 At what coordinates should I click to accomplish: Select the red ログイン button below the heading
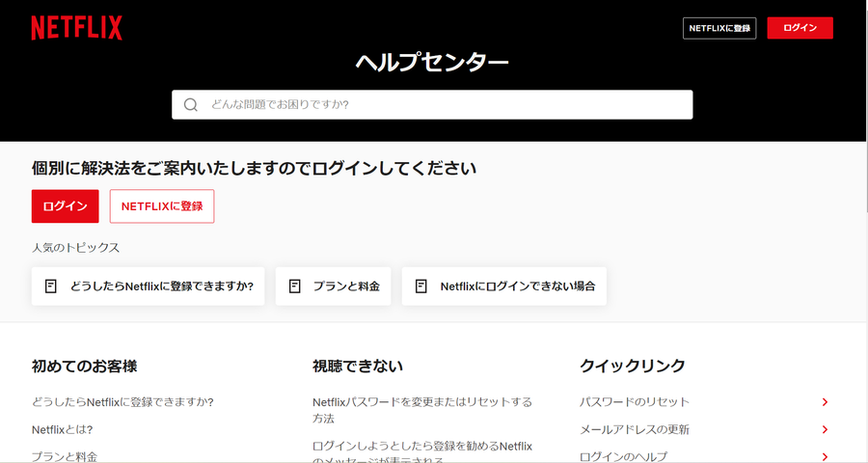66,206
